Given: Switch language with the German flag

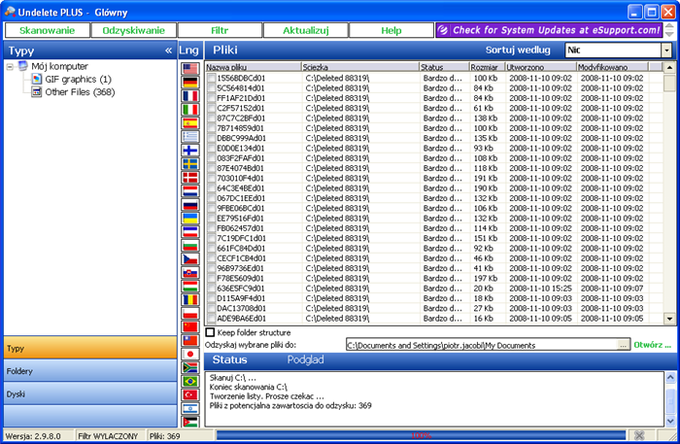Looking at the screenshot, I should click(x=190, y=82).
